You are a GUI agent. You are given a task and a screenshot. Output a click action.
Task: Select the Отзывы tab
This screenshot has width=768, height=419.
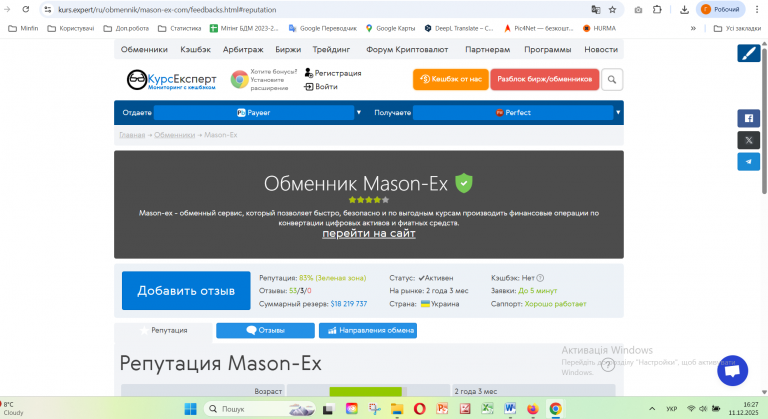(x=265, y=330)
